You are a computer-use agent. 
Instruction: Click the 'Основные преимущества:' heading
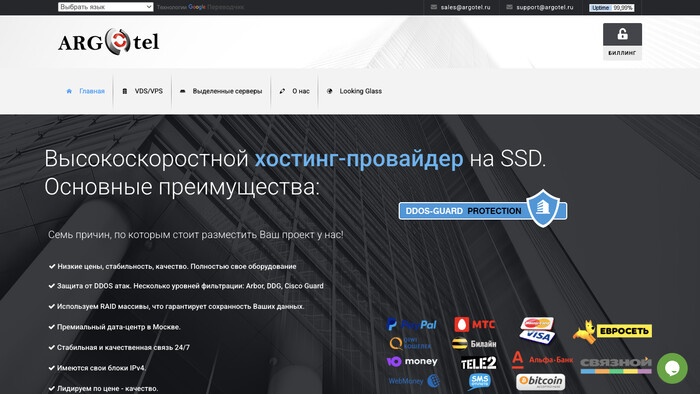[182, 187]
